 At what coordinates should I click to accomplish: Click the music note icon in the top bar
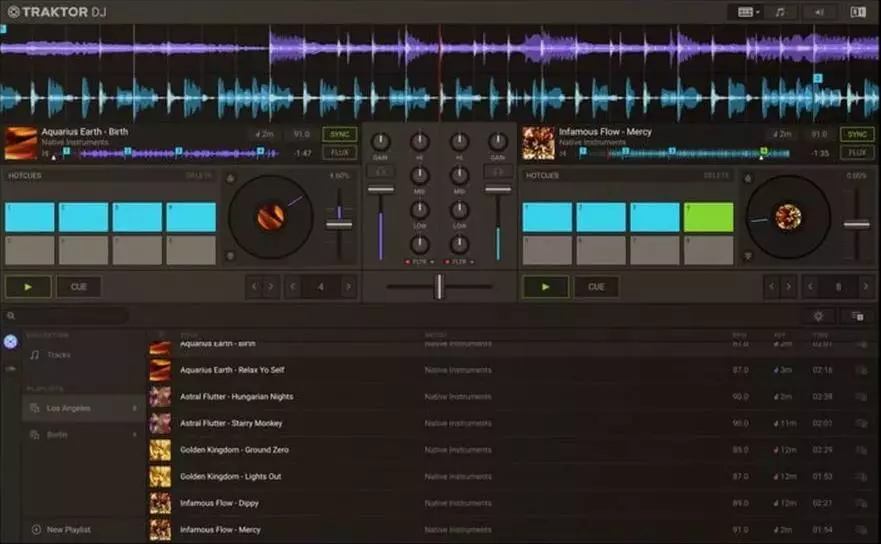(x=780, y=12)
